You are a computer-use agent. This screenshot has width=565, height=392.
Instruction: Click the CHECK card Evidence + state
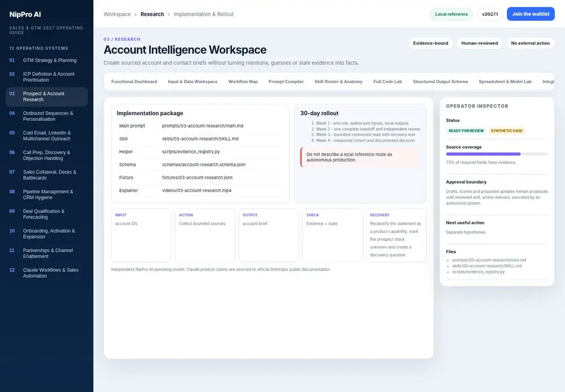click(x=332, y=235)
